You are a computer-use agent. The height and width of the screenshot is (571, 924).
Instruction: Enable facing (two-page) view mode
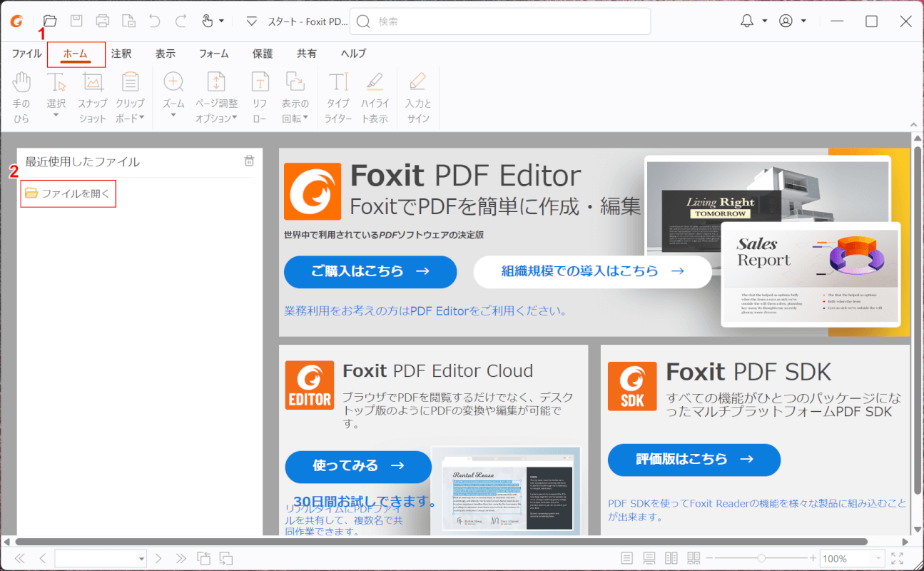click(x=671, y=558)
